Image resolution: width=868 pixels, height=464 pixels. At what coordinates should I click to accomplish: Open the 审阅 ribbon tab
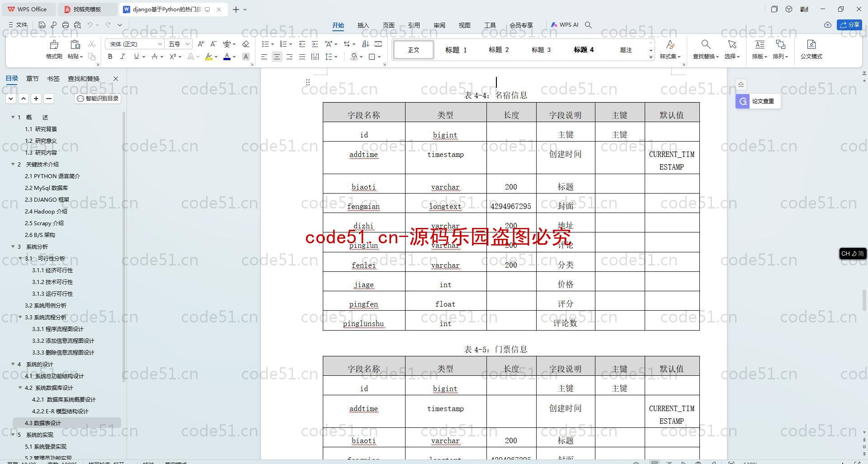[439, 25]
